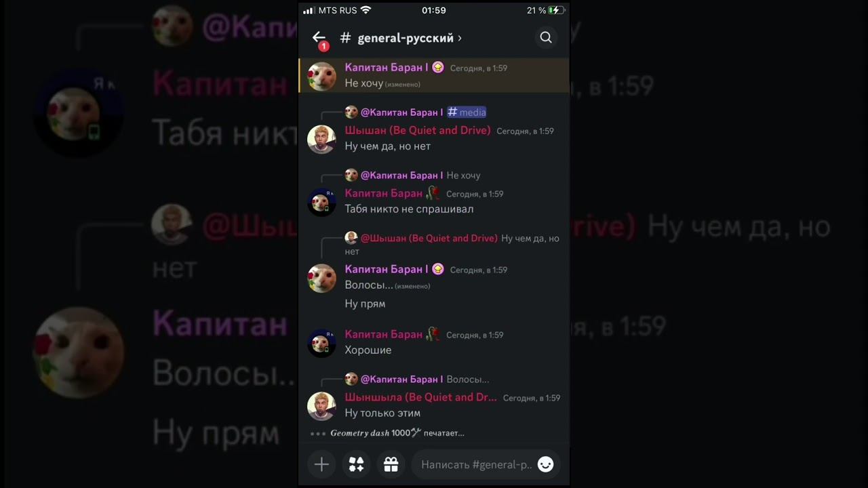This screenshot has width=868, height=488.
Task: Open search with the magnifier icon
Action: [x=546, y=38]
